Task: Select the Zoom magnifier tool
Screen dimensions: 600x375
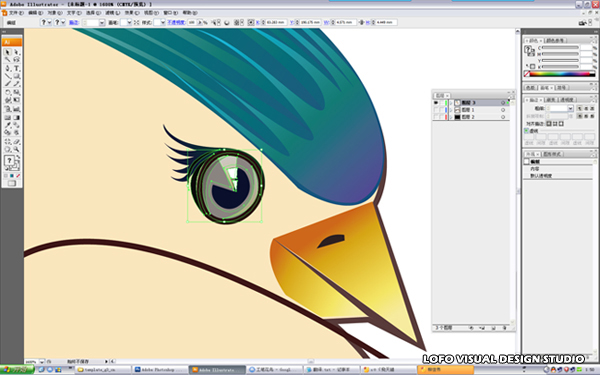Action: click(x=16, y=150)
